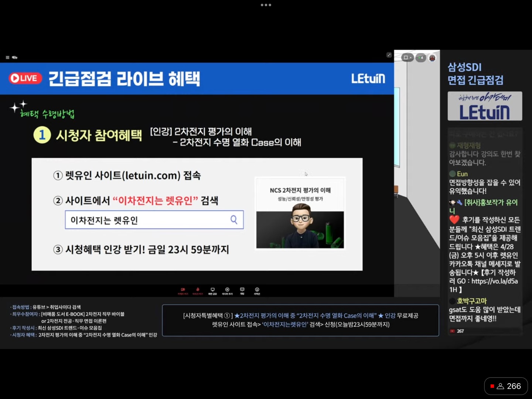Image resolution: width=532 pixels, height=399 pixels.
Task: Click the three-dot menu at top
Action: pyautogui.click(x=266, y=5)
